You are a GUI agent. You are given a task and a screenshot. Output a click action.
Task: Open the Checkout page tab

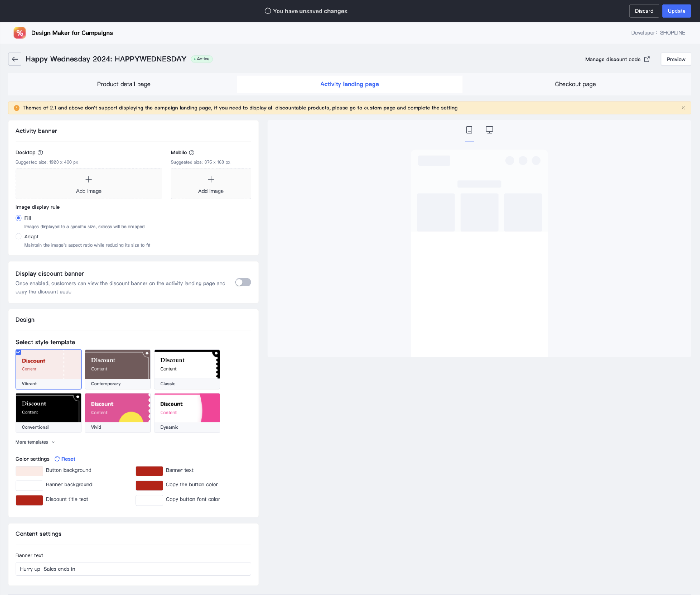(x=575, y=84)
